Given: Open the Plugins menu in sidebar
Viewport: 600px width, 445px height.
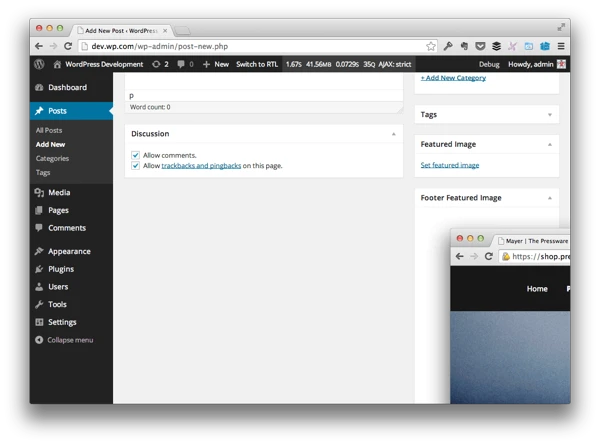Looking at the screenshot, I should [x=61, y=269].
